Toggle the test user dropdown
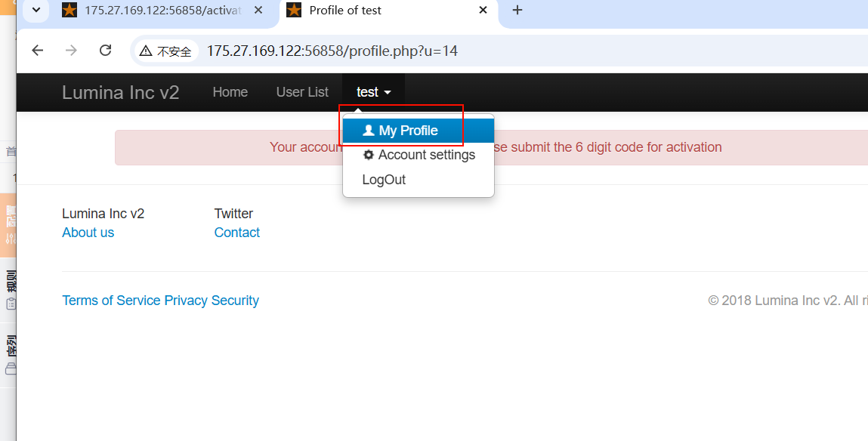Viewport: 868px width, 441px height. coord(373,92)
